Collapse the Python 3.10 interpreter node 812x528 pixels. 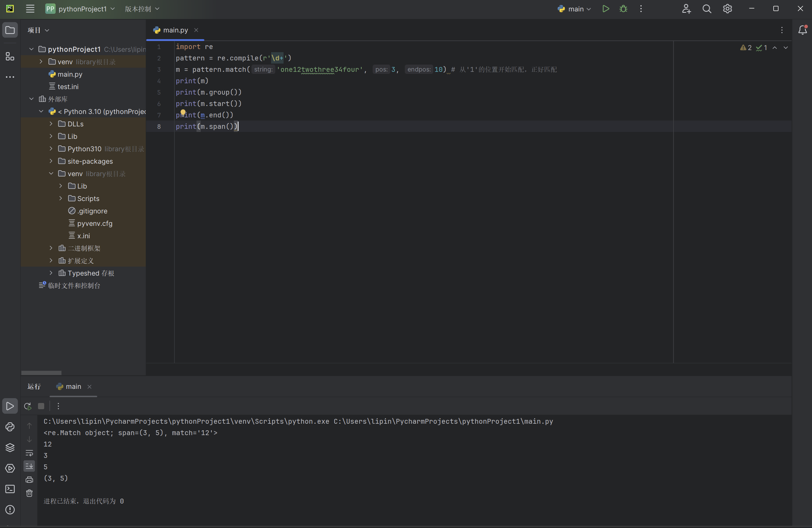[x=41, y=112]
